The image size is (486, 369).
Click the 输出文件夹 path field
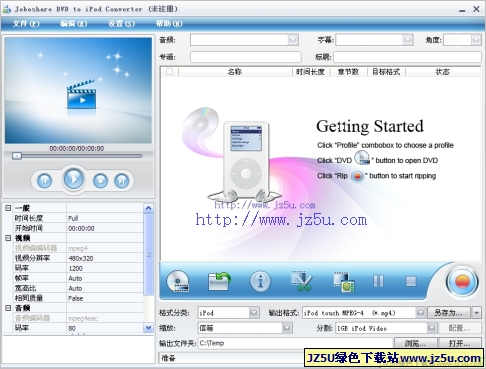point(295,343)
